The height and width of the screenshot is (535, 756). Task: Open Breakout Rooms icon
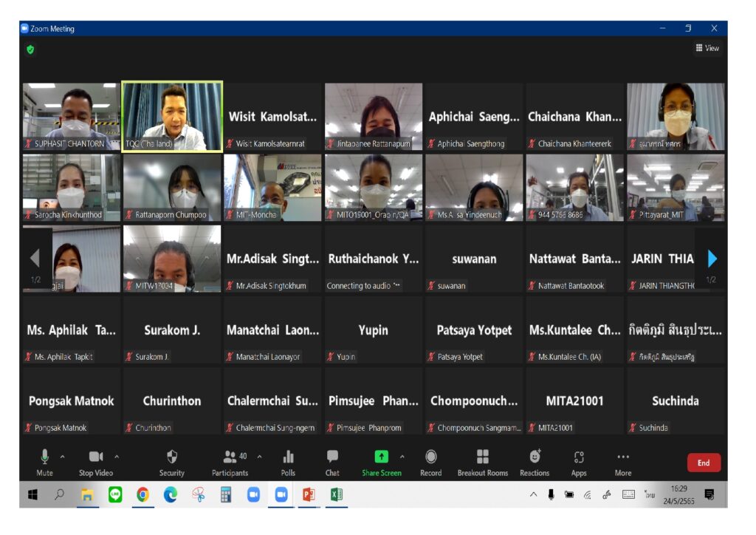click(x=482, y=457)
